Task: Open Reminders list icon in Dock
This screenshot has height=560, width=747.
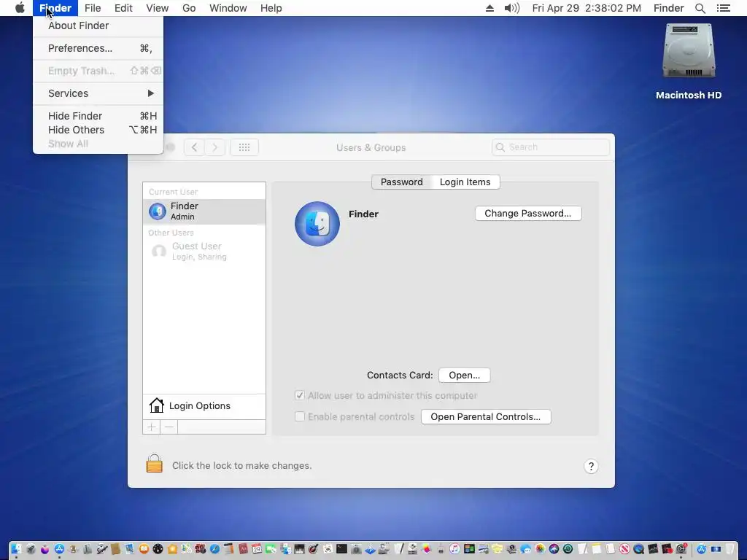Action: pos(611,549)
